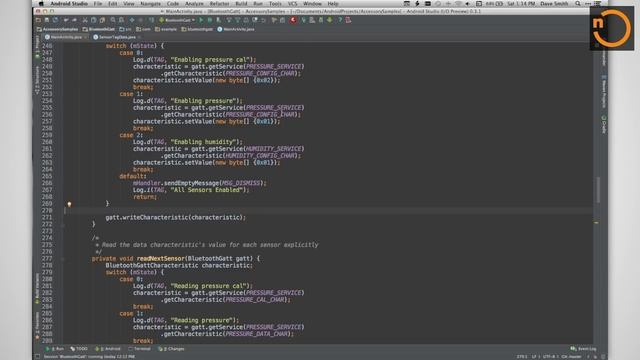Click the Redo toolbar icon

(74, 20)
